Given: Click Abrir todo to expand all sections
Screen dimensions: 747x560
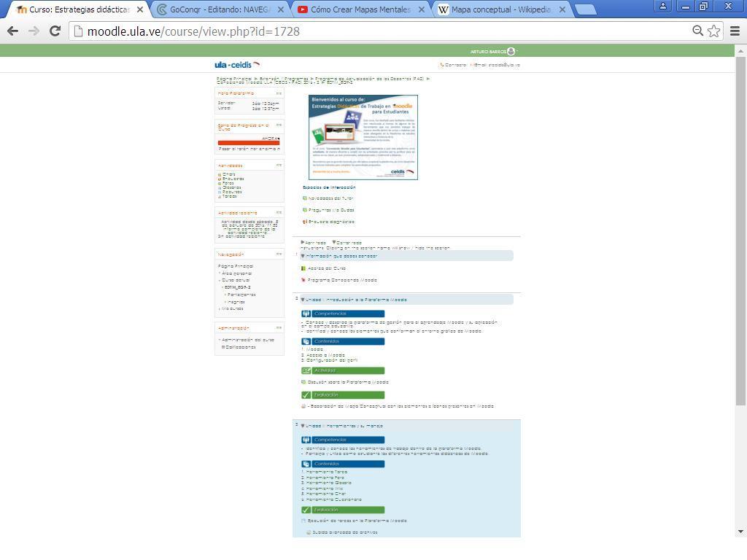Looking at the screenshot, I should click(x=315, y=243).
